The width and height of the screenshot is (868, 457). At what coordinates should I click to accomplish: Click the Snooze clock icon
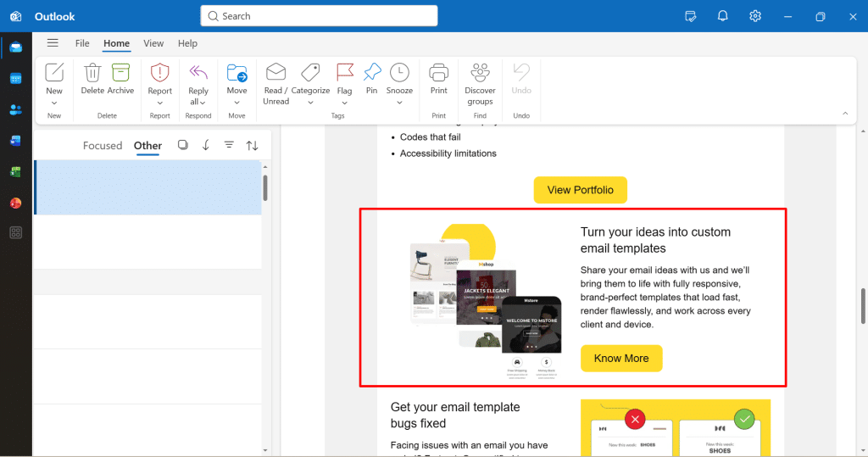tap(400, 73)
